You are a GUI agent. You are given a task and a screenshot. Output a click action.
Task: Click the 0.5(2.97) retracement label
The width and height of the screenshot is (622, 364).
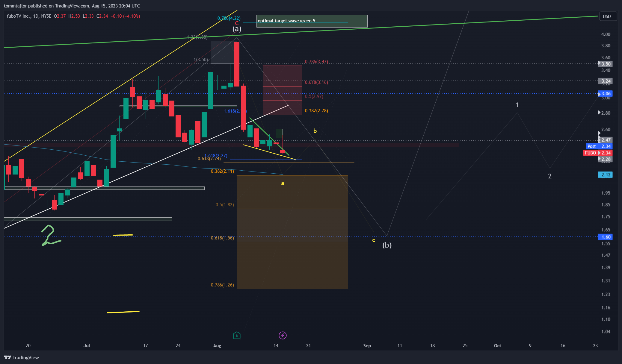coord(314,96)
